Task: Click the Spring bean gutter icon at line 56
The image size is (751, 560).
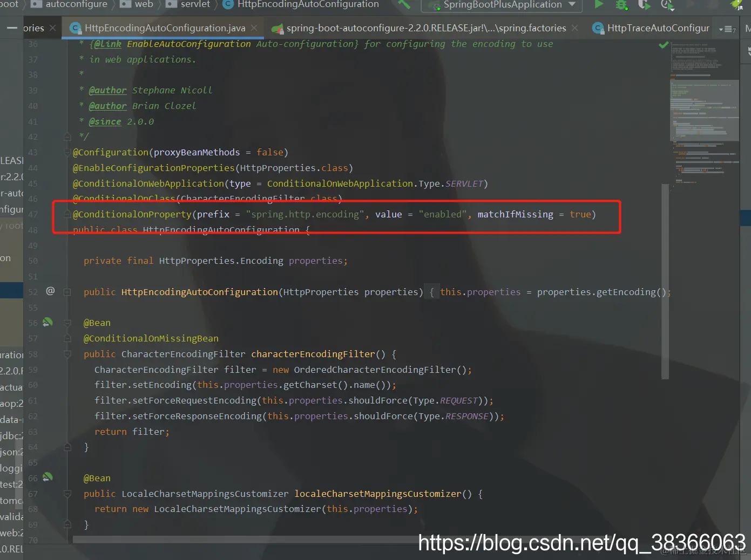Action: [48, 322]
